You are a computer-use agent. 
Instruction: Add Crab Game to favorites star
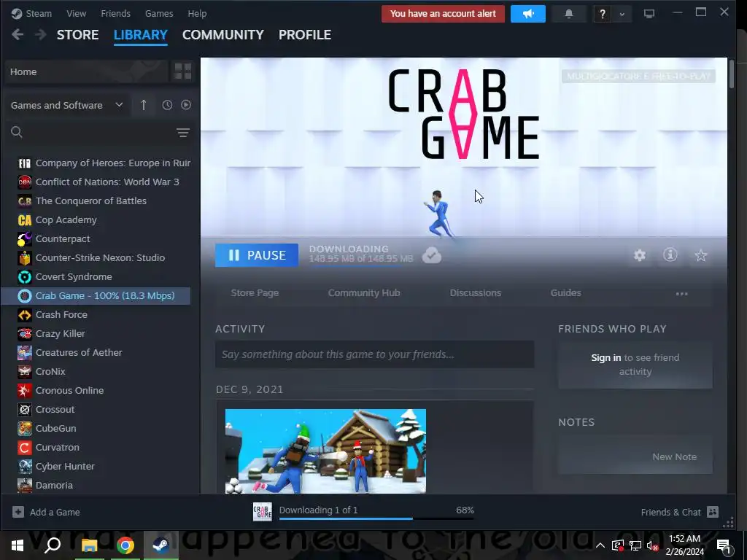coord(701,255)
